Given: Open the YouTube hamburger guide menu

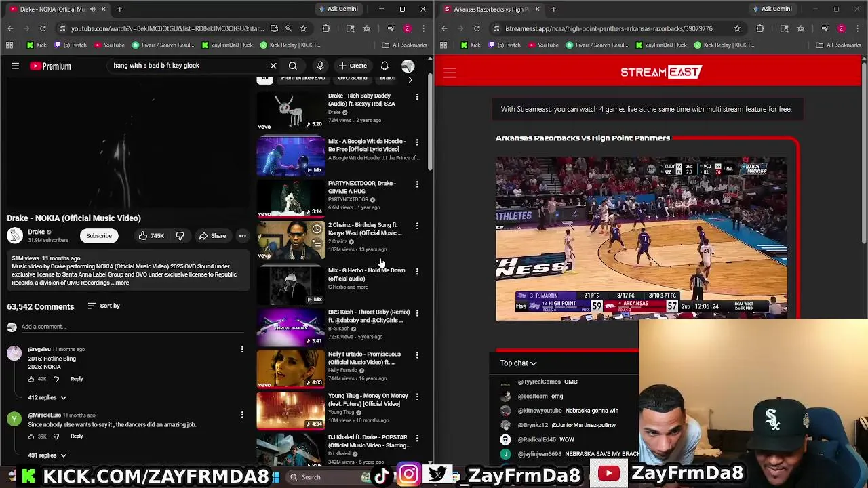Looking at the screenshot, I should (x=15, y=66).
